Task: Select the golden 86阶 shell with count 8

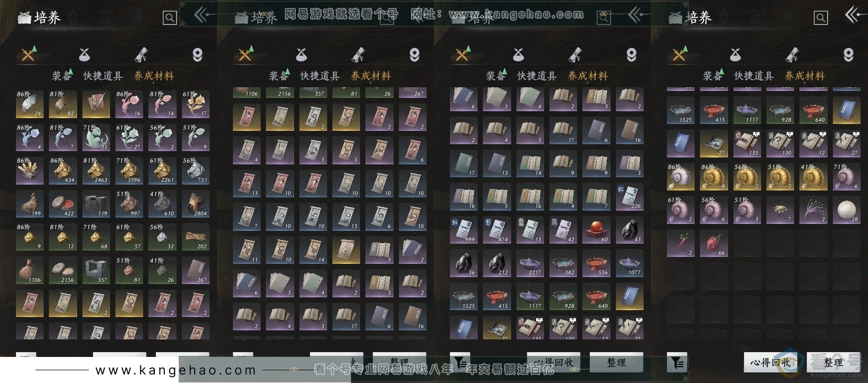Action: [x=714, y=177]
